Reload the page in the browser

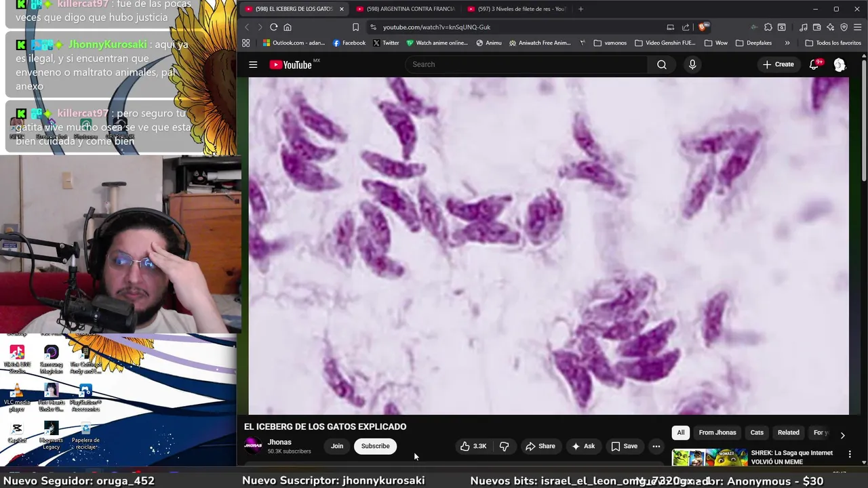click(x=273, y=27)
